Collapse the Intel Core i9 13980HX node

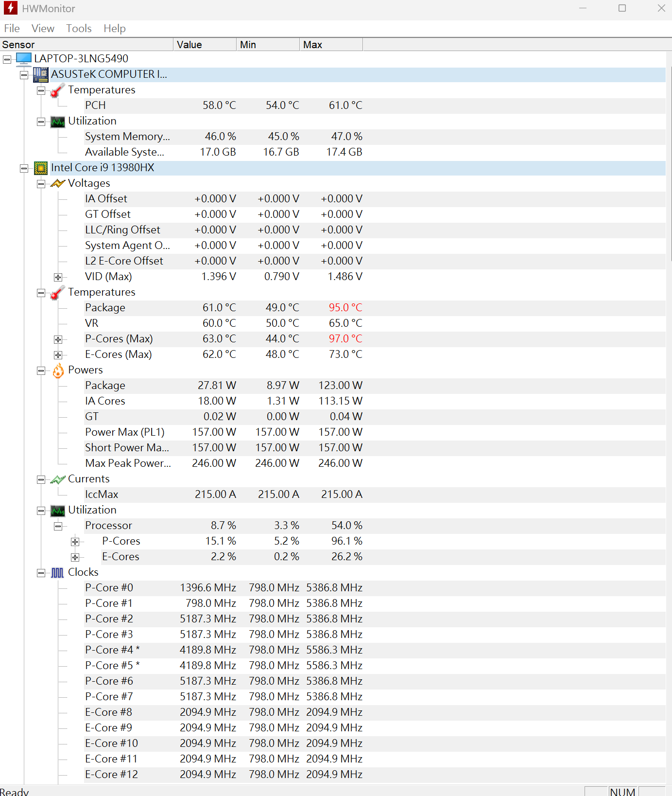click(x=24, y=168)
